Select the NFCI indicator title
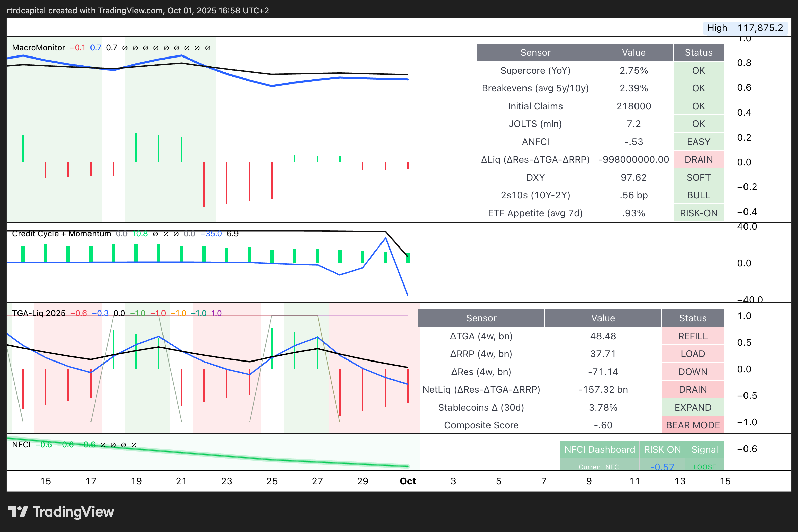This screenshot has height=532, width=798. (x=21, y=445)
